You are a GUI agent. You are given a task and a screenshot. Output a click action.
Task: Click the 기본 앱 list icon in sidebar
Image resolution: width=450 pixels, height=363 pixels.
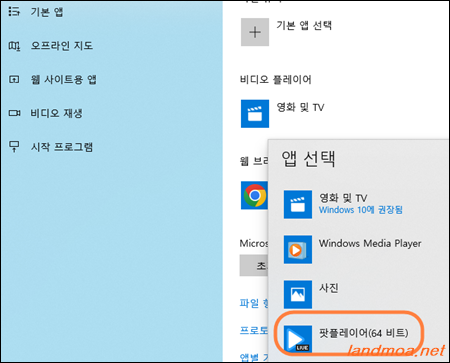(14, 12)
